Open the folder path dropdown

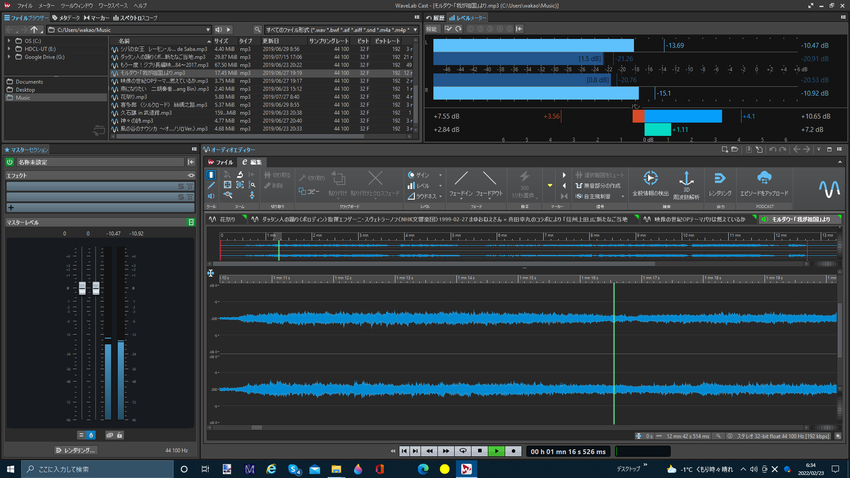tap(208, 30)
